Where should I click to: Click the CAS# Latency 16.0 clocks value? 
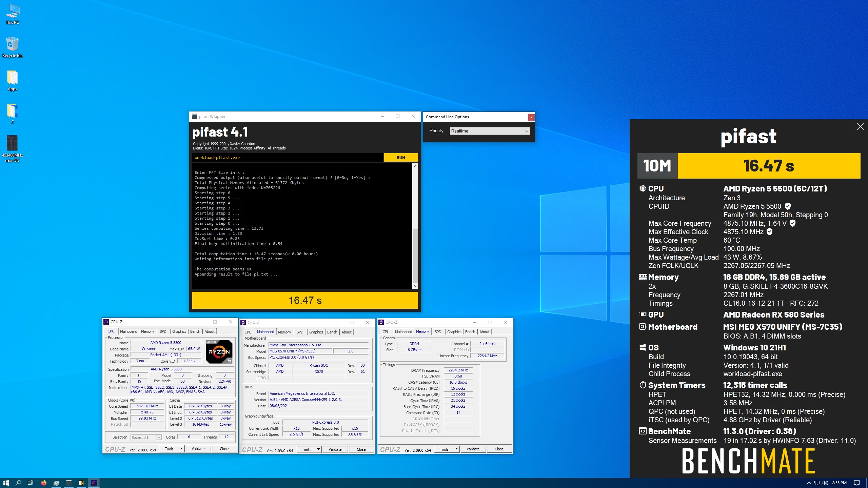click(458, 382)
